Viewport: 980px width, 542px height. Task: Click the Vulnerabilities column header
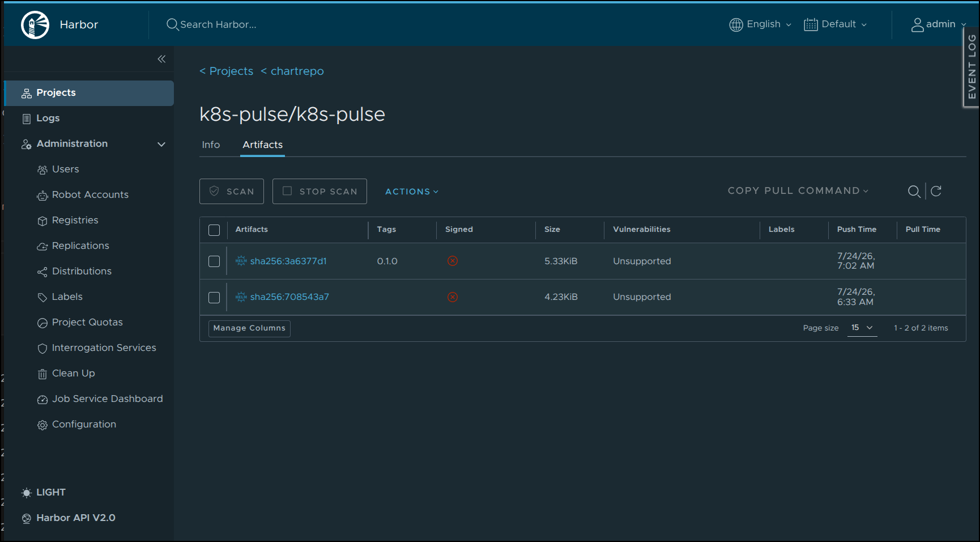[x=642, y=230]
